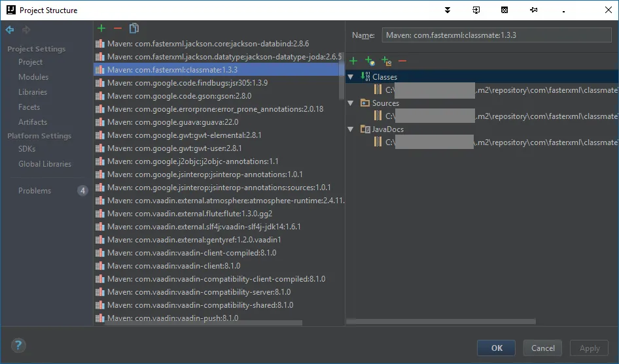Click the JavaDocs node icon

point(365,129)
